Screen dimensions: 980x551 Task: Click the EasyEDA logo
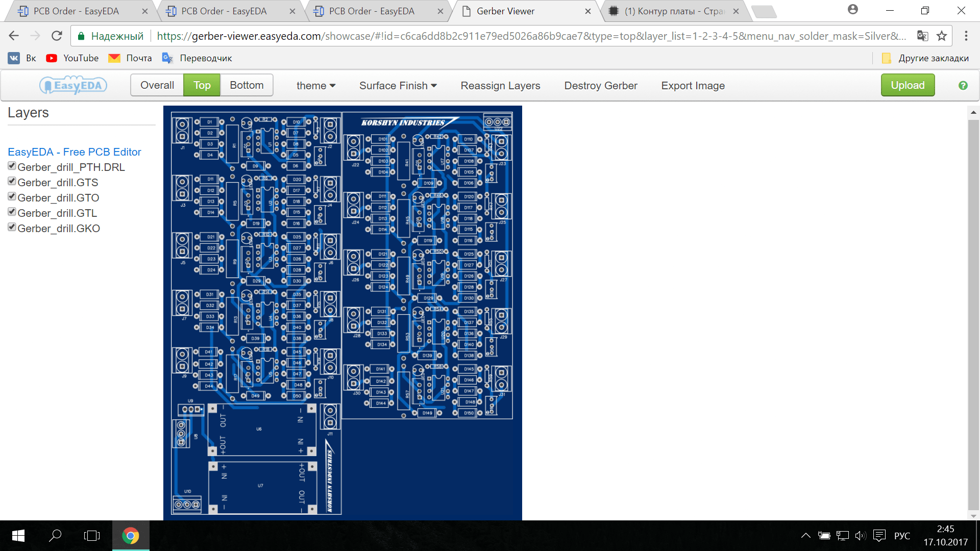click(73, 85)
